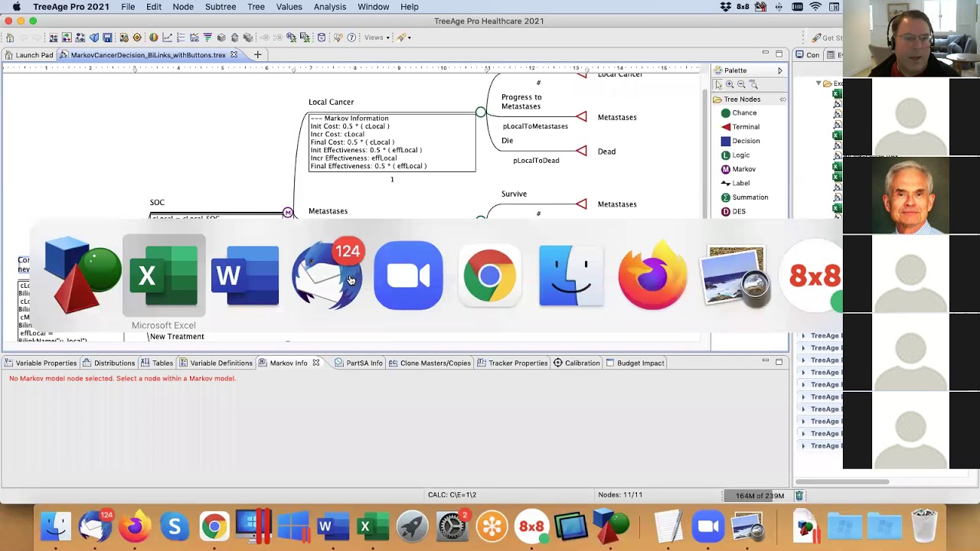980x551 pixels.
Task: Open the Views dropdown in toolbar
Action: coord(377,37)
